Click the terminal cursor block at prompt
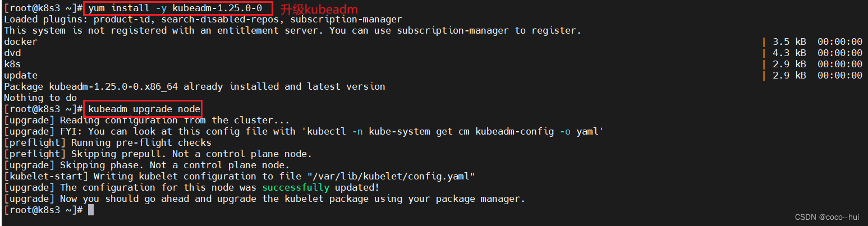 click(x=91, y=210)
